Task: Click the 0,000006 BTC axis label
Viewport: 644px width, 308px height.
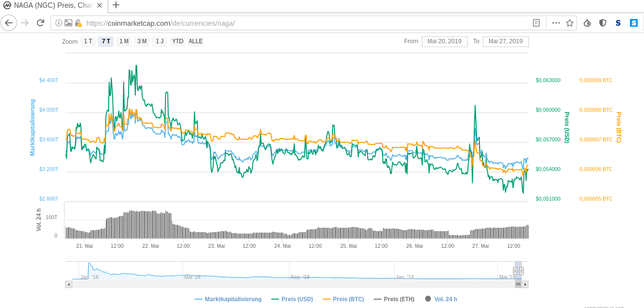Action: (596, 169)
